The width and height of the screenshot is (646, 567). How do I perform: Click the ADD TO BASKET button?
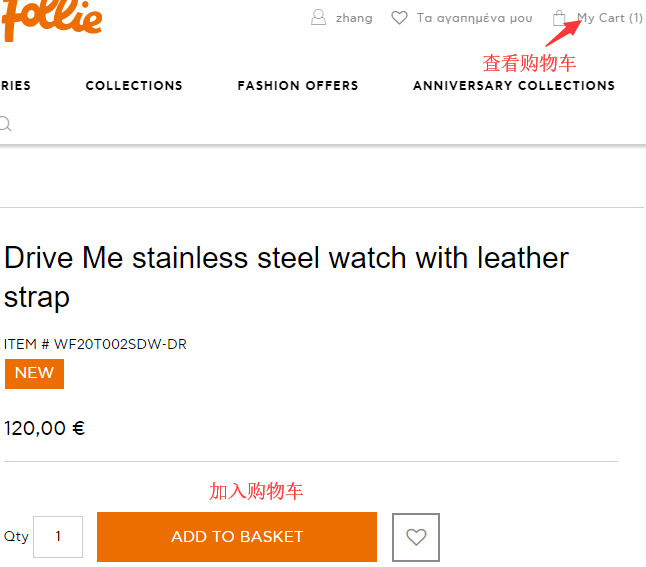[x=237, y=537]
